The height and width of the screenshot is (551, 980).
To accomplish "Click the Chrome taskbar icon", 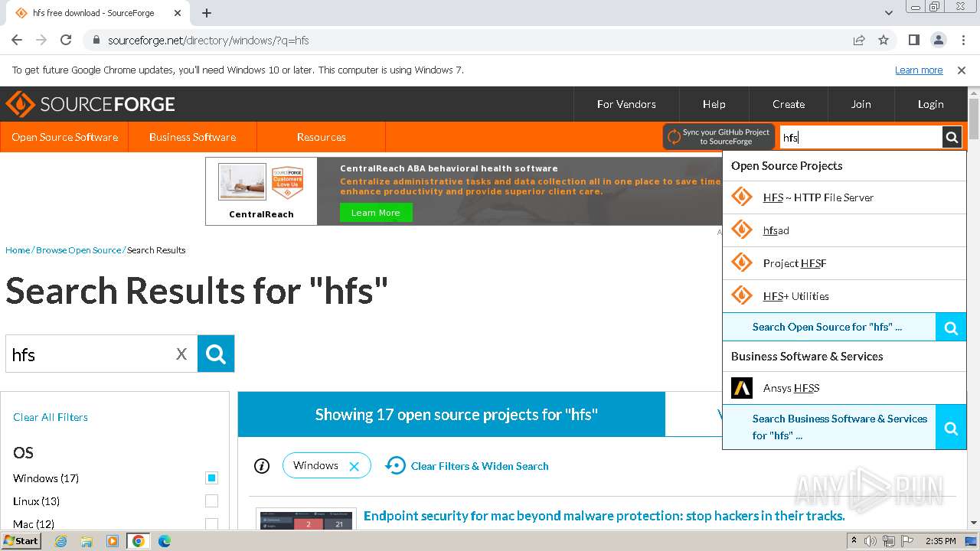I will click(139, 541).
